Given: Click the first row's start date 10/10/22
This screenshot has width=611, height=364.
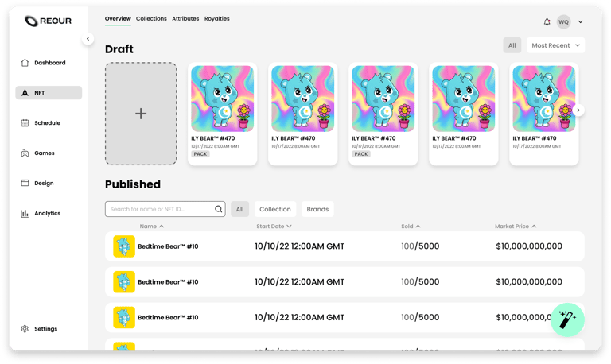Looking at the screenshot, I should 299,246.
